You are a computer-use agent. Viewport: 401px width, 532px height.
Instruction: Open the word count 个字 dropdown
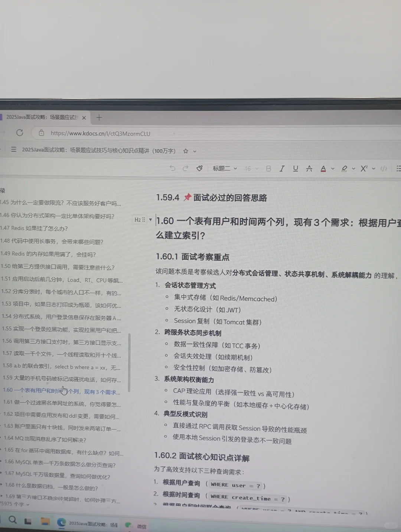coord(15,504)
